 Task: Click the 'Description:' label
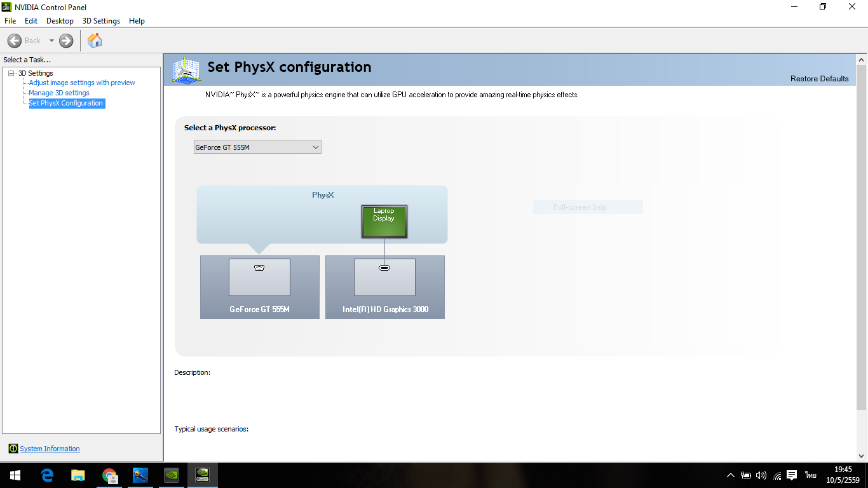pos(193,372)
